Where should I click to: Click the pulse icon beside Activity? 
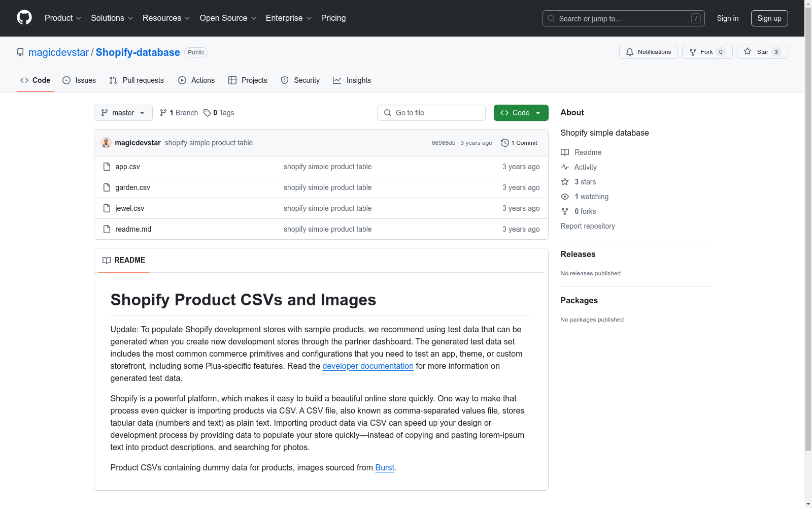565,167
